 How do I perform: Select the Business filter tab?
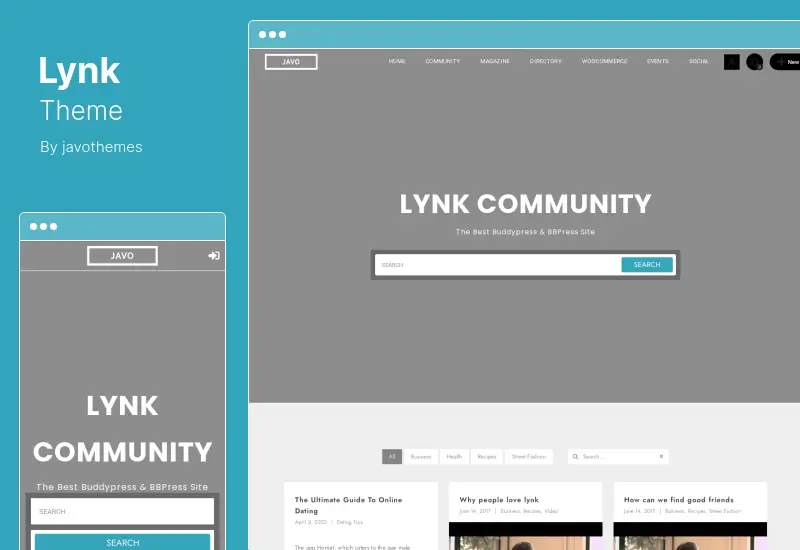coord(421,457)
